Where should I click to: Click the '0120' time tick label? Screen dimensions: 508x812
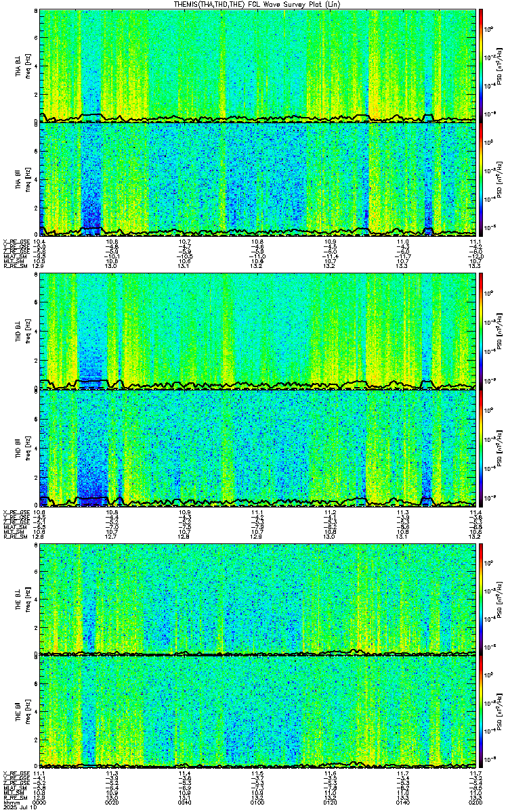pyautogui.click(x=330, y=803)
